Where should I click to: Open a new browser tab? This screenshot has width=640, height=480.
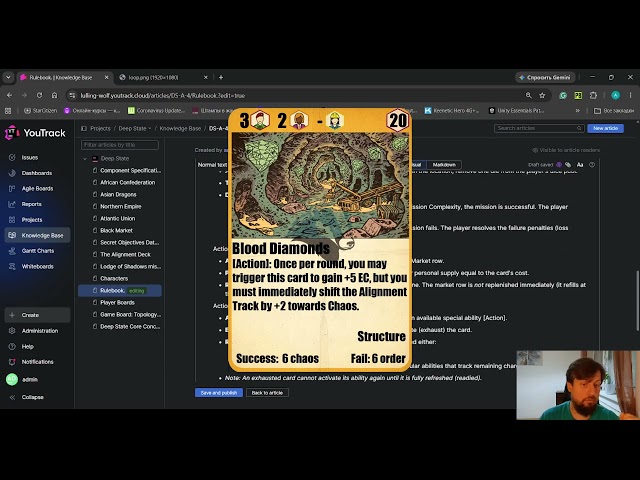(221, 77)
